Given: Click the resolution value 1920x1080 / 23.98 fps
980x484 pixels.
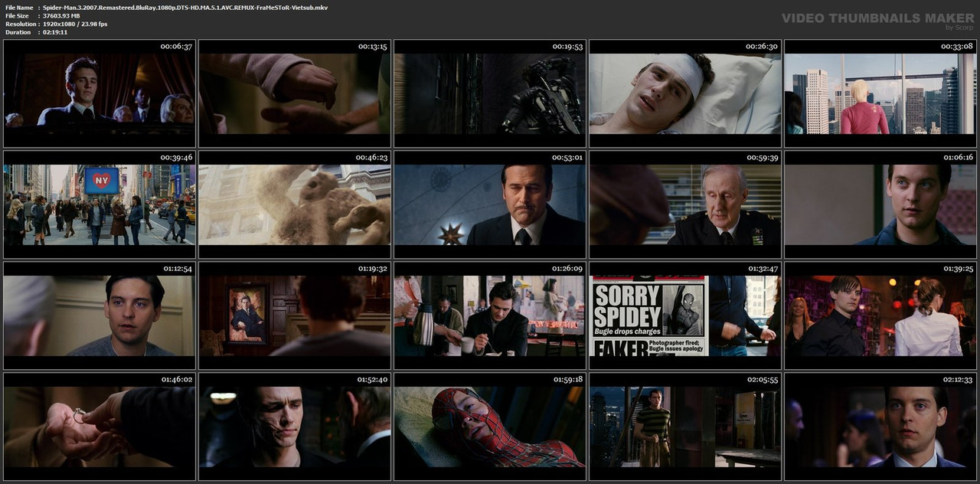Looking at the screenshot, I should 75,24.
